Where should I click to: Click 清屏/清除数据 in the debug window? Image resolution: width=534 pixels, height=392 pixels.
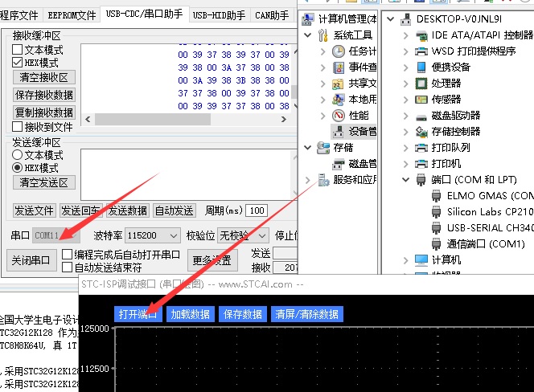point(307,314)
